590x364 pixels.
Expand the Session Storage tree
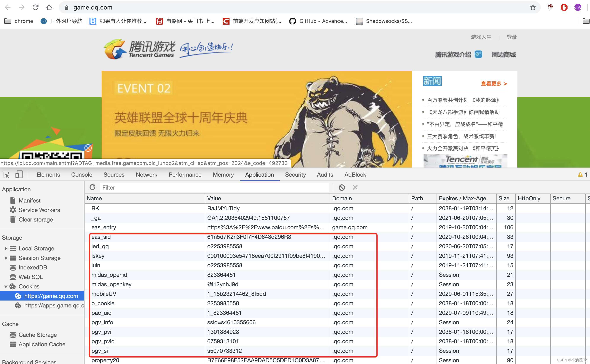click(x=6, y=258)
